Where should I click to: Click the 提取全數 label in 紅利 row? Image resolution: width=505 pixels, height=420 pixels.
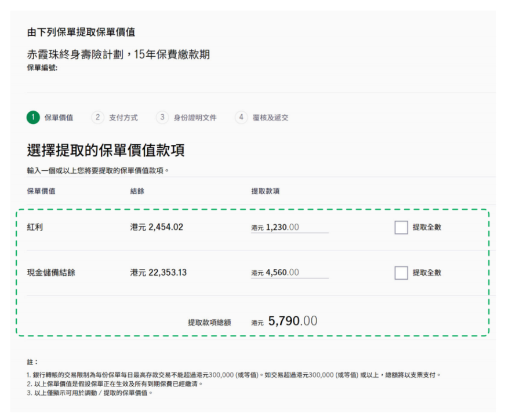(x=427, y=228)
